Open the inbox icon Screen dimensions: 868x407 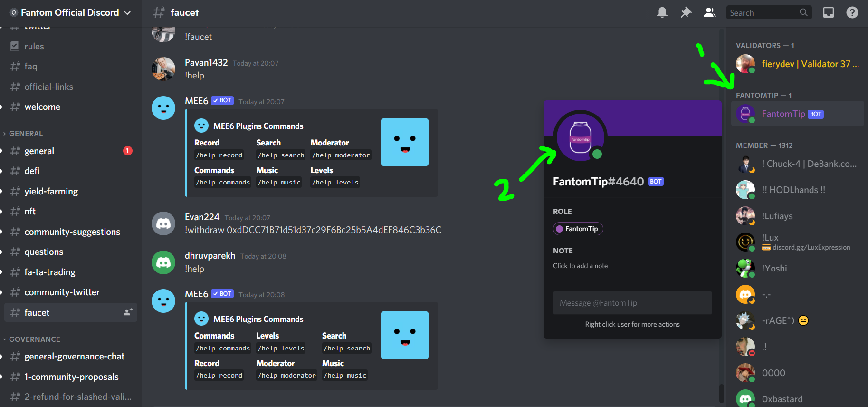coord(828,12)
